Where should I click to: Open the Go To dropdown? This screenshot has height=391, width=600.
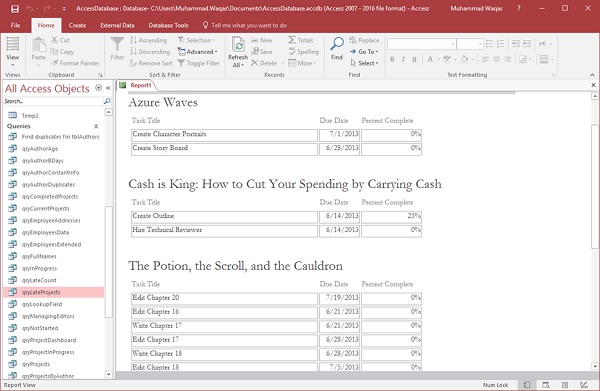[364, 52]
